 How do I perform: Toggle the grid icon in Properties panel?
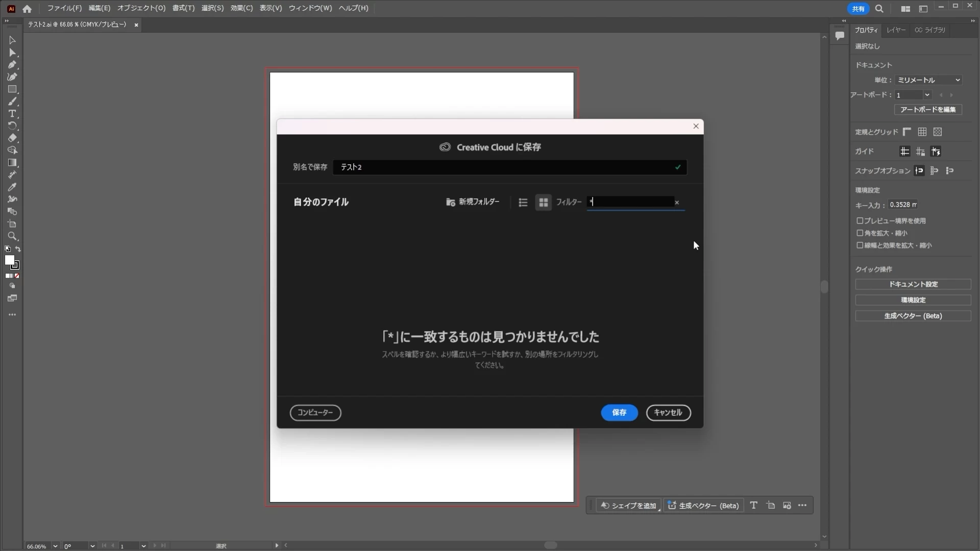(x=922, y=132)
